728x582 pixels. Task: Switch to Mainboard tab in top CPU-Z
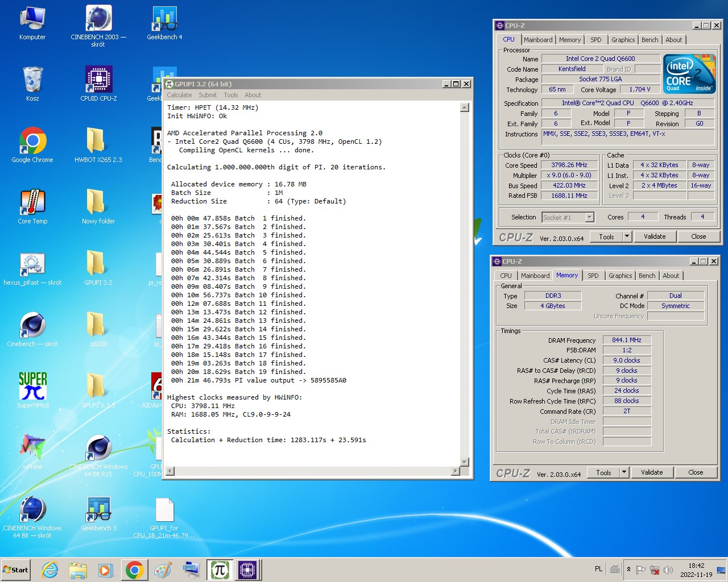[538, 40]
